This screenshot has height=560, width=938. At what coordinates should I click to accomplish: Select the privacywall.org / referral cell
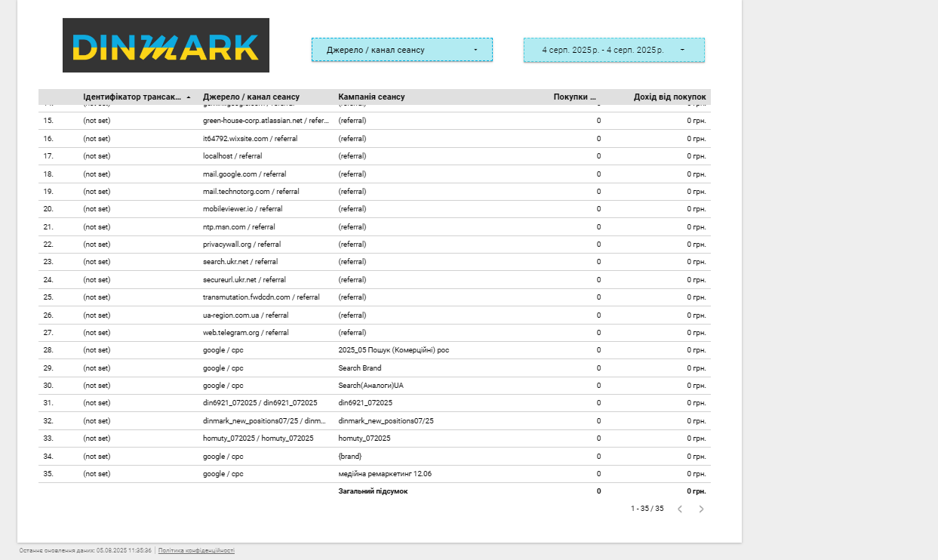pos(241,245)
